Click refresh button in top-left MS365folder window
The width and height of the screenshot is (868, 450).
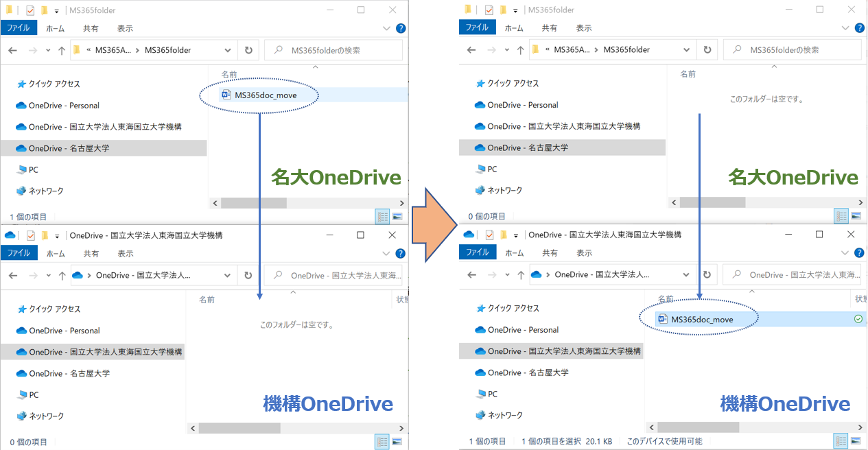pos(248,50)
